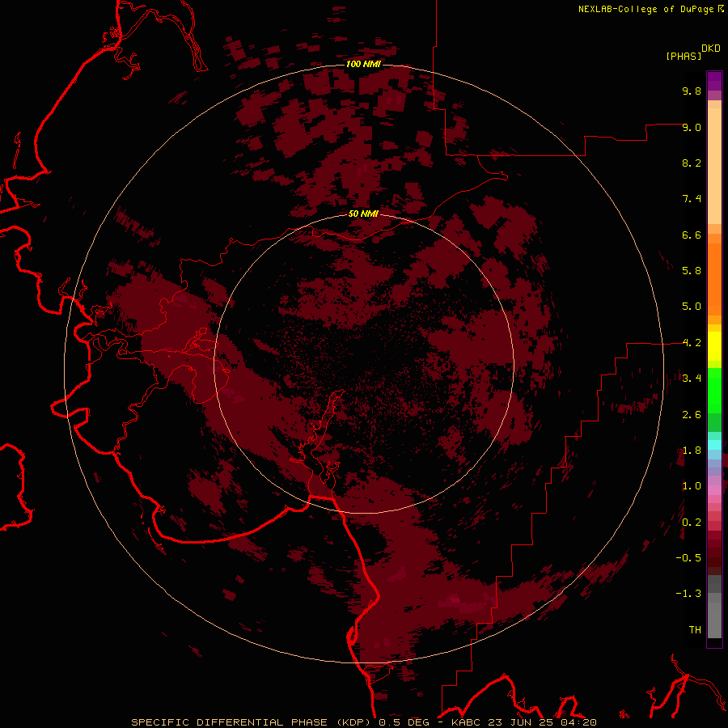The image size is (728, 728).
Task: Click the 5.8 value on the color scale
Action: click(x=692, y=271)
